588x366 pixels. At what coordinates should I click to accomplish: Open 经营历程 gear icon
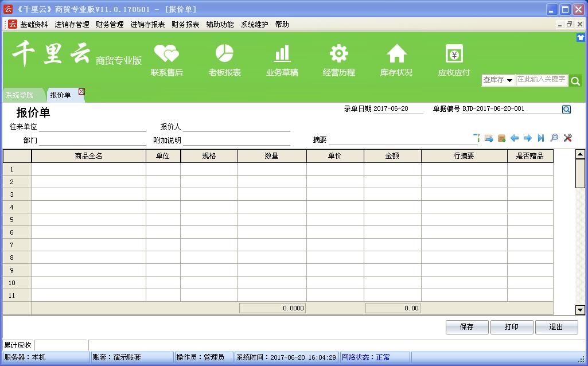coord(339,54)
